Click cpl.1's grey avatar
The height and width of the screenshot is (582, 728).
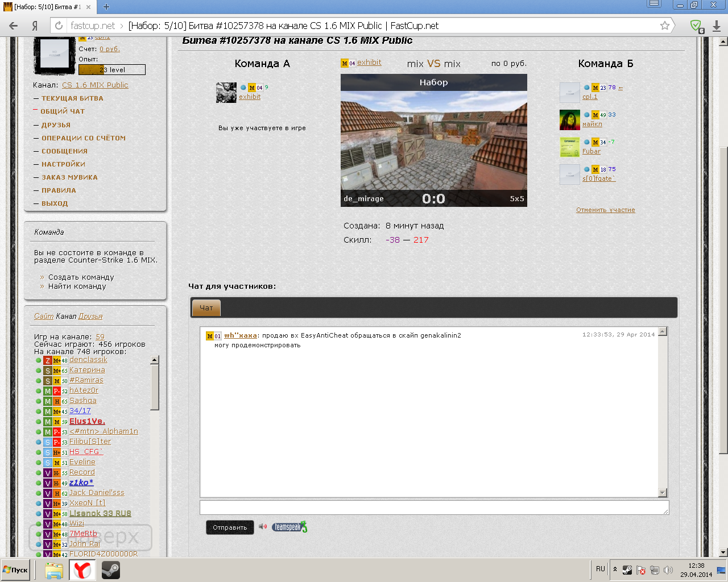[570, 93]
